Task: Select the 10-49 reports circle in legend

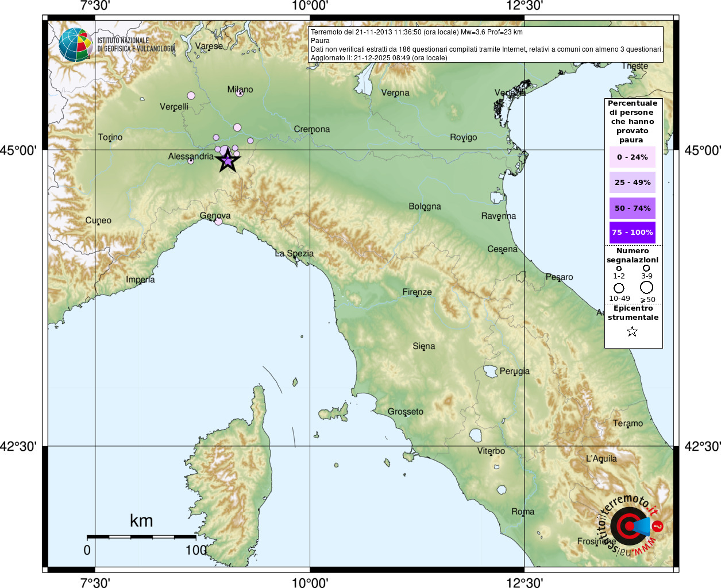Action: pos(619,288)
